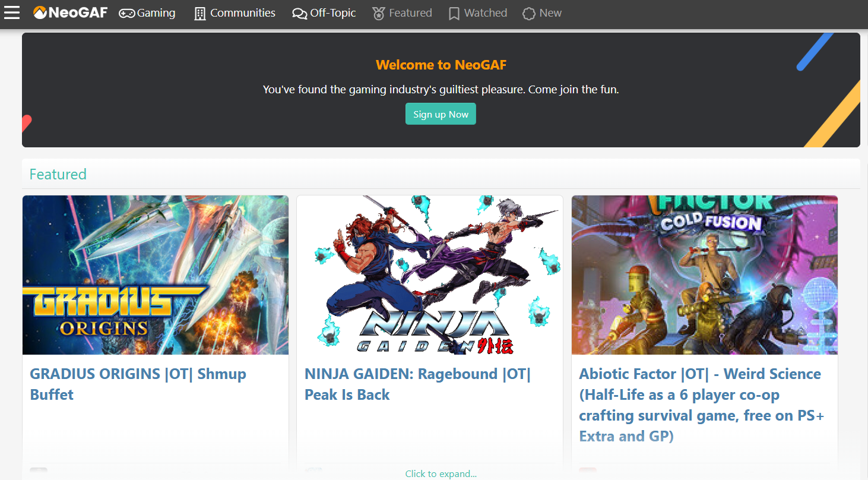Click the 'Welcome to NeoGAF' heading
868x480 pixels.
click(x=441, y=65)
